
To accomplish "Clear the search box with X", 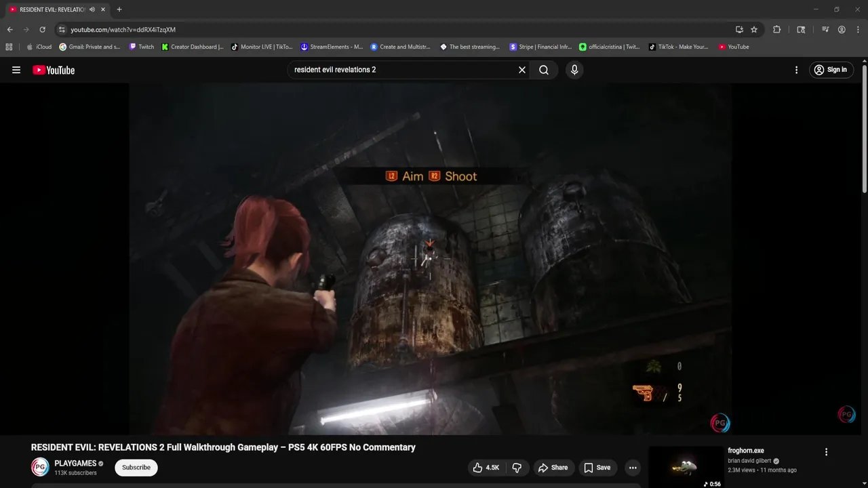I will (x=522, y=70).
